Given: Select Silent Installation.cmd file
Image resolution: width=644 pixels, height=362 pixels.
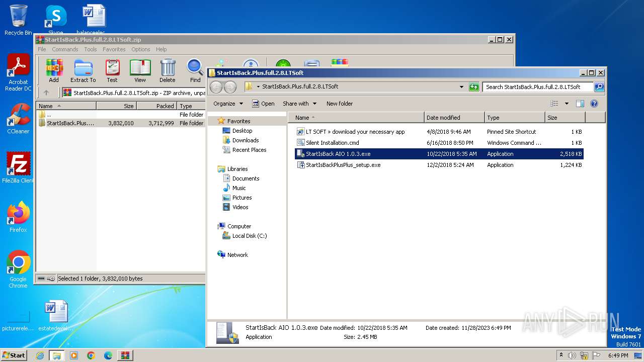Looking at the screenshot, I should coord(439,143).
